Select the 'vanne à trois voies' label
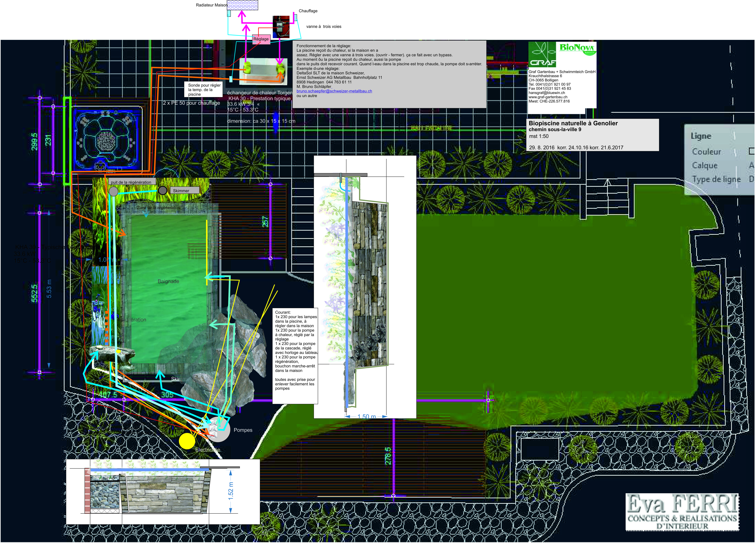 324,27
